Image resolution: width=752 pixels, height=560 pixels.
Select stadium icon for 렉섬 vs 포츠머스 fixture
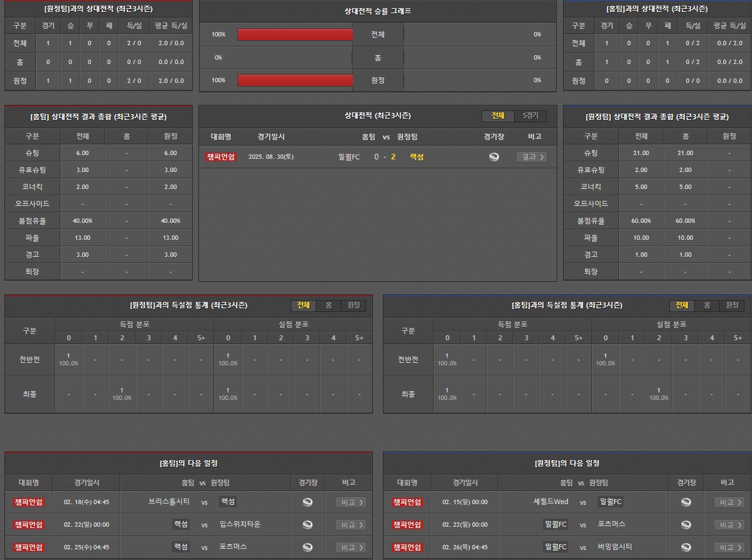308,547
